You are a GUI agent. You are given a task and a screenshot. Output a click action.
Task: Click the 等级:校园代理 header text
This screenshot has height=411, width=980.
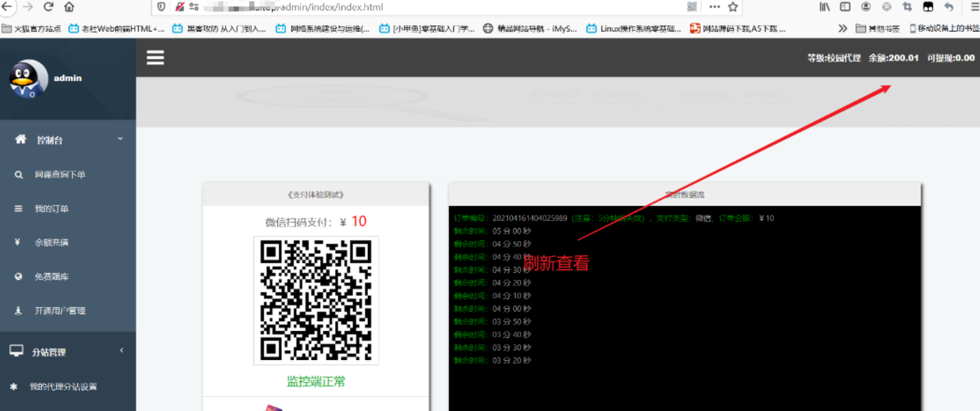coord(834,58)
